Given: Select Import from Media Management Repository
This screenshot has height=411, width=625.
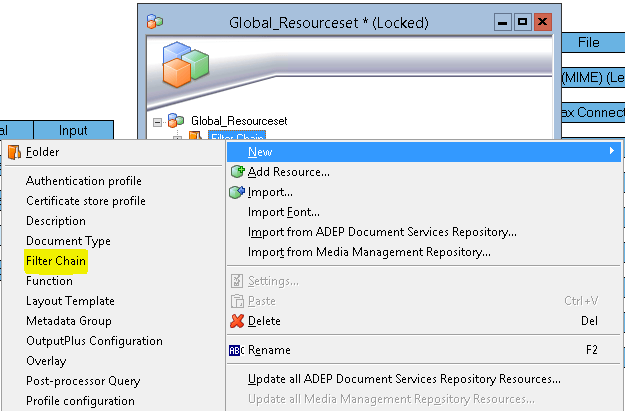Looking at the screenshot, I should [369, 252].
